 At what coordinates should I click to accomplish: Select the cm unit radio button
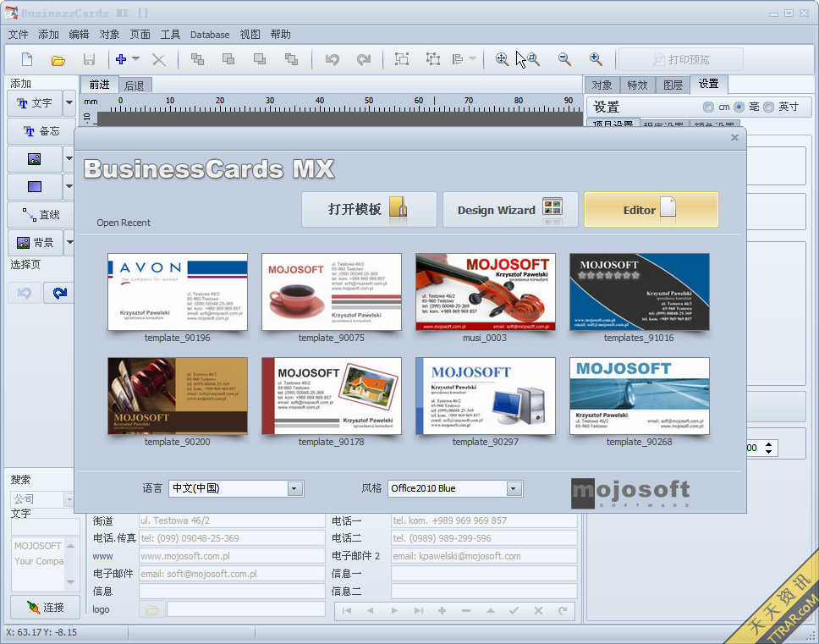[x=708, y=107]
